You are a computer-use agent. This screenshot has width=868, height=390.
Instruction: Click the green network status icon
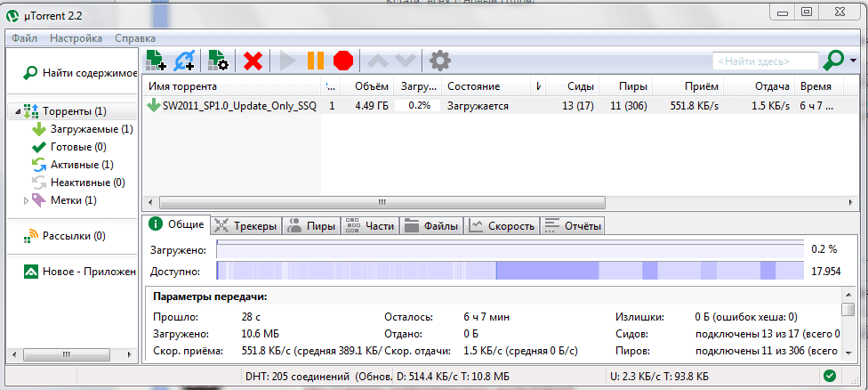click(x=829, y=376)
